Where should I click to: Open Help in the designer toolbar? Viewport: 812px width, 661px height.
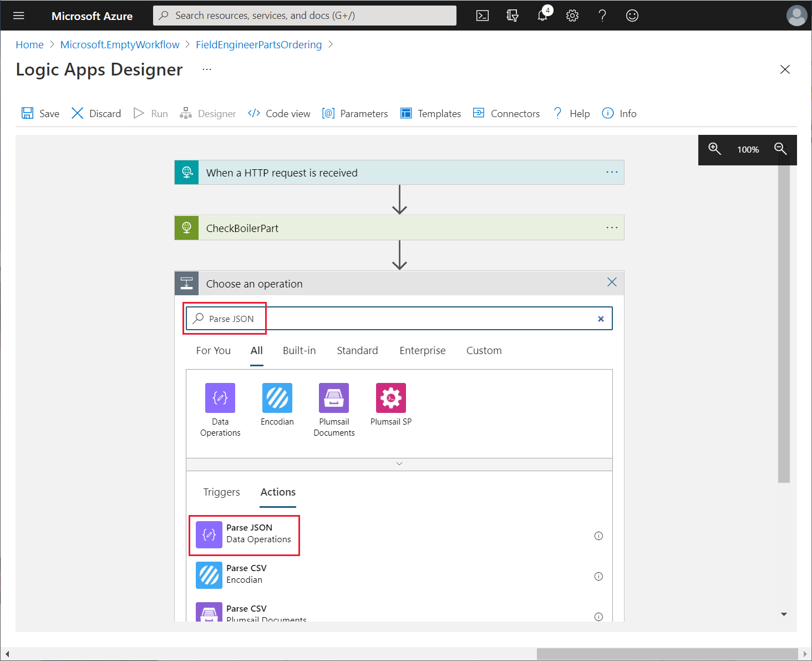tap(571, 113)
